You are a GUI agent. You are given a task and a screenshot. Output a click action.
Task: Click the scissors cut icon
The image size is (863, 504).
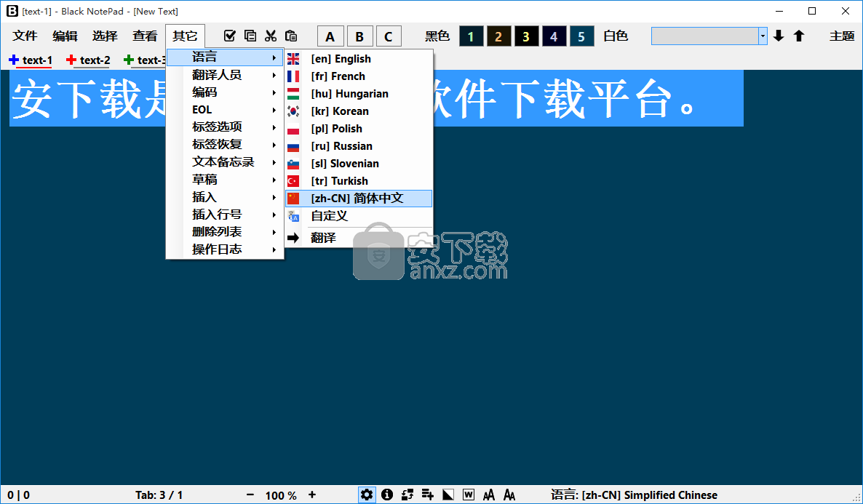pyautogui.click(x=270, y=36)
